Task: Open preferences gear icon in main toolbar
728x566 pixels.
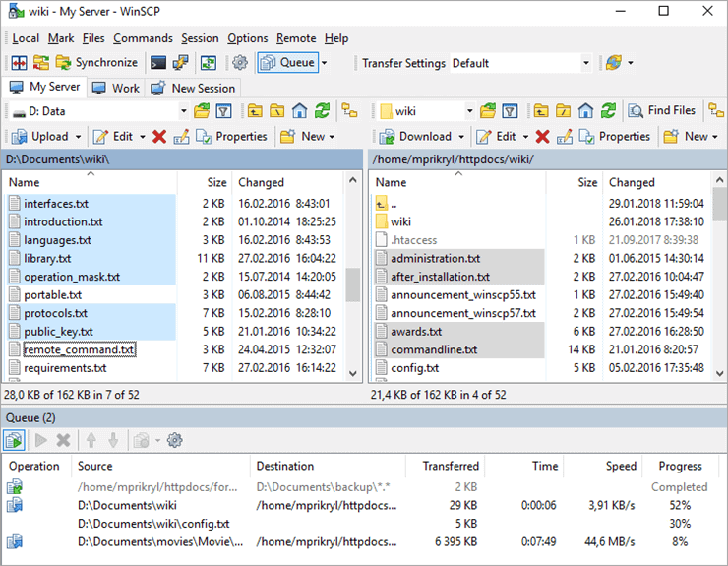Action: [240, 63]
